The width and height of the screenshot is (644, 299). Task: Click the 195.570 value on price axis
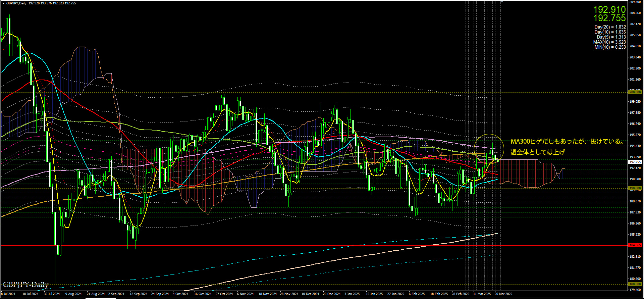pyautogui.click(x=635, y=135)
